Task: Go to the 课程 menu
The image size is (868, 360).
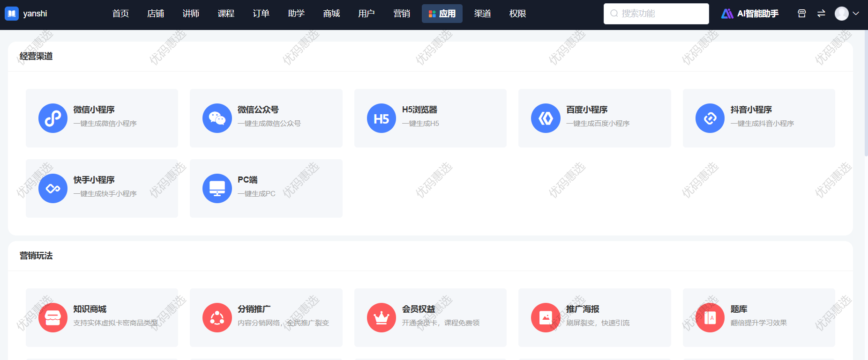Action: point(226,14)
